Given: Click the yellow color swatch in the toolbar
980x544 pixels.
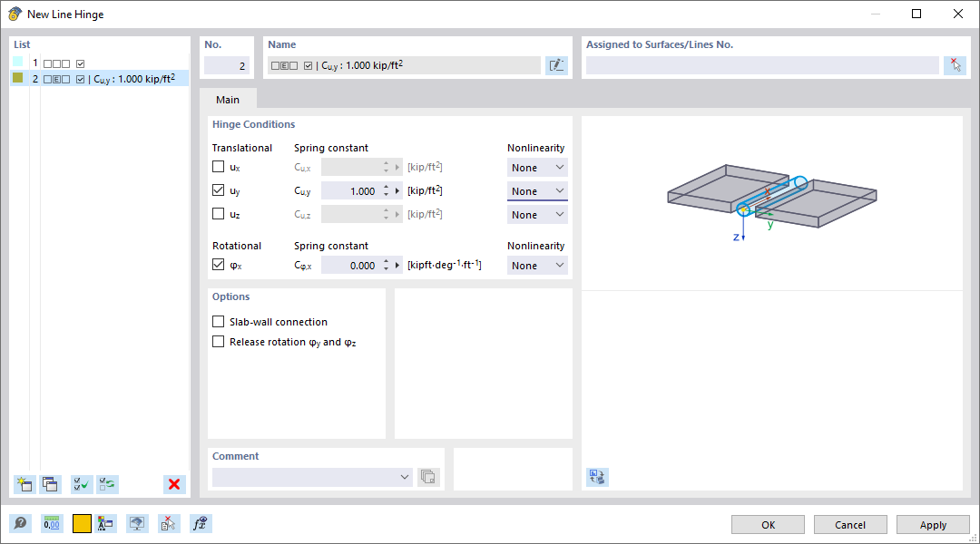Looking at the screenshot, I should pos(81,523).
